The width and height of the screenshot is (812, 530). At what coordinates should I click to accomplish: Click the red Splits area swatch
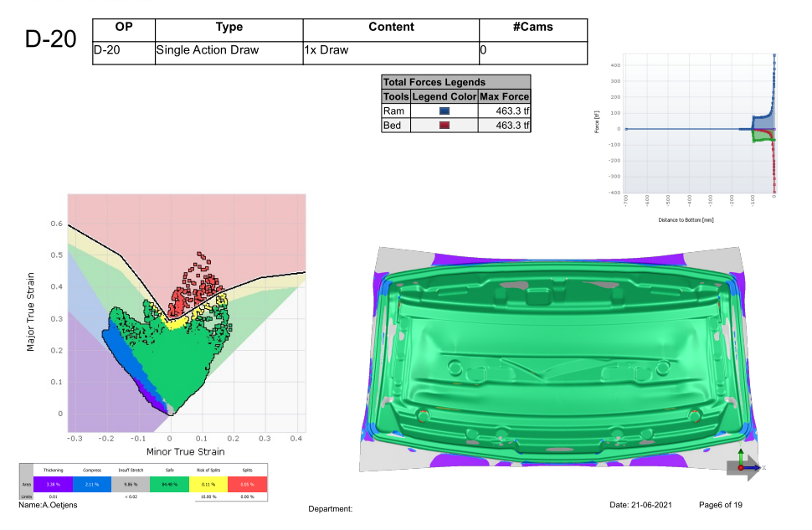[x=248, y=485]
